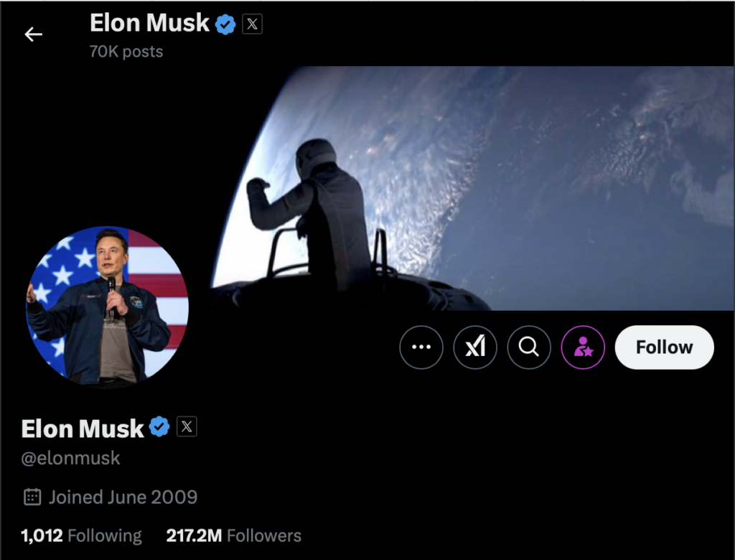The width and height of the screenshot is (735, 560).
Task: Open the 1,012 Following list
Action: click(x=81, y=536)
